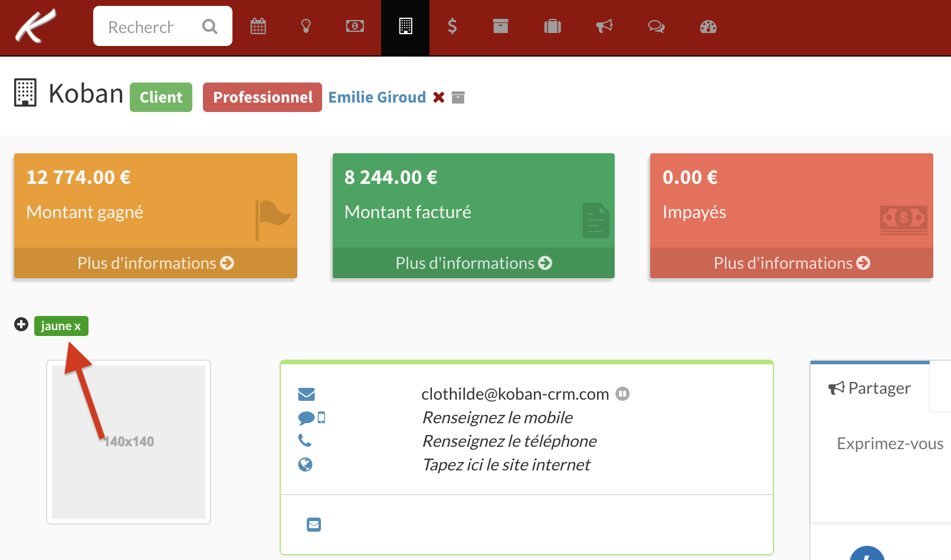Click the green Client badge
This screenshot has height=560, width=951.
point(161,97)
